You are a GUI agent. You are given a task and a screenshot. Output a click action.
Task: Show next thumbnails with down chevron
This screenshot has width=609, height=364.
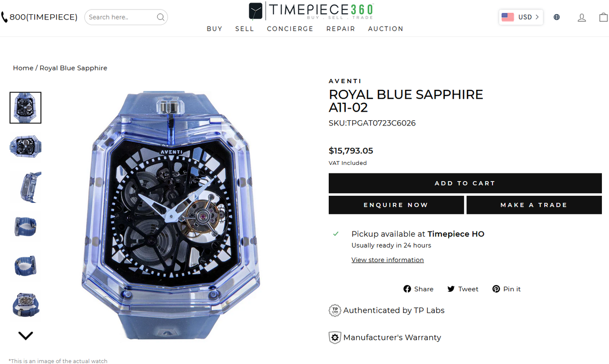point(26,335)
